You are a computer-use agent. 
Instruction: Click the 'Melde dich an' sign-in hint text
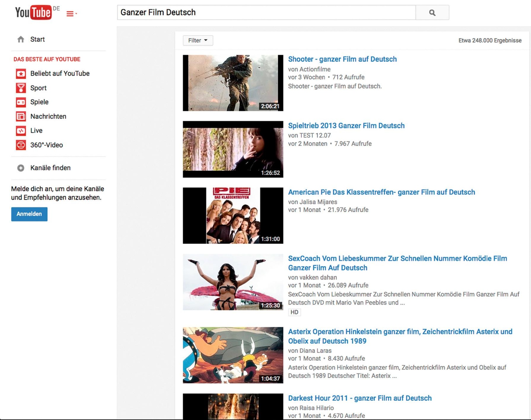(57, 193)
